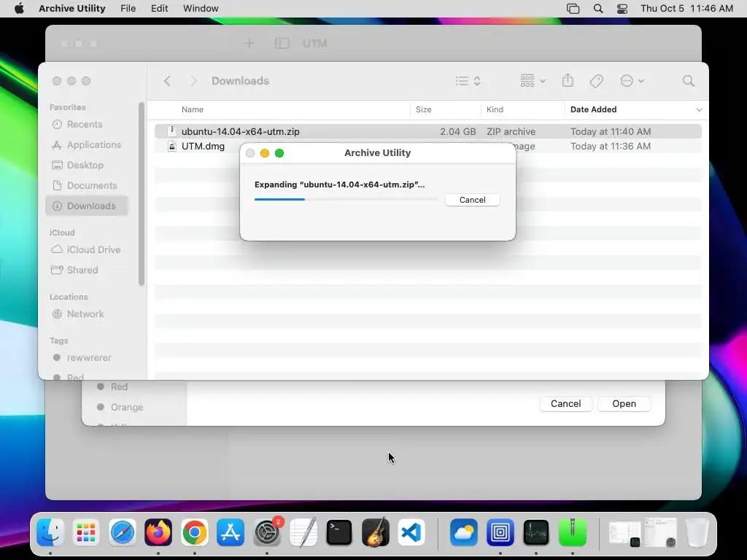The width and height of the screenshot is (747, 560).
Task: Launch Firefox from the Dock
Action: pos(158,532)
